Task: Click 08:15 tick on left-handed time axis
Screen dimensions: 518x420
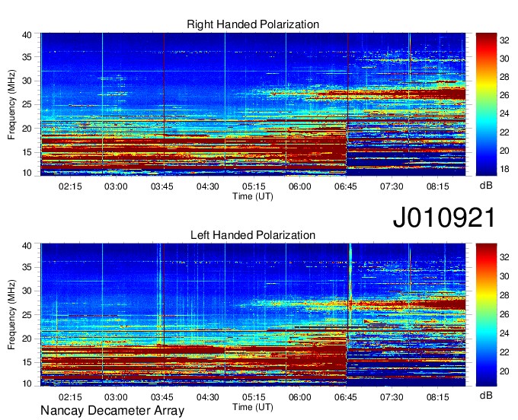Action: click(437, 397)
